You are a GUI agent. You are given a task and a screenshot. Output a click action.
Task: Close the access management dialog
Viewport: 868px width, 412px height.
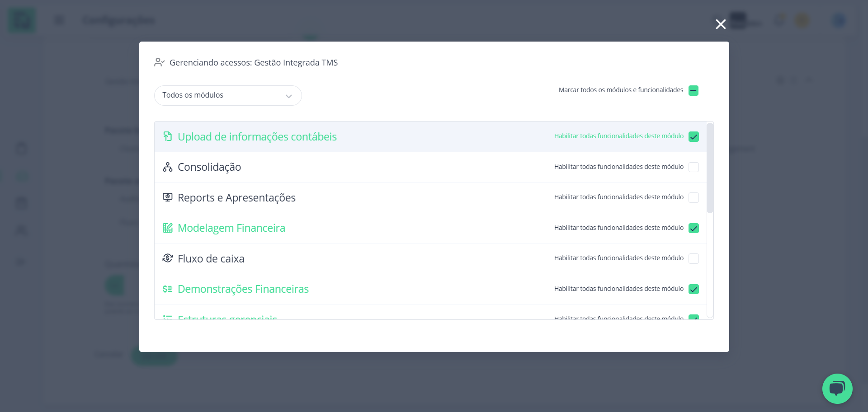click(721, 24)
